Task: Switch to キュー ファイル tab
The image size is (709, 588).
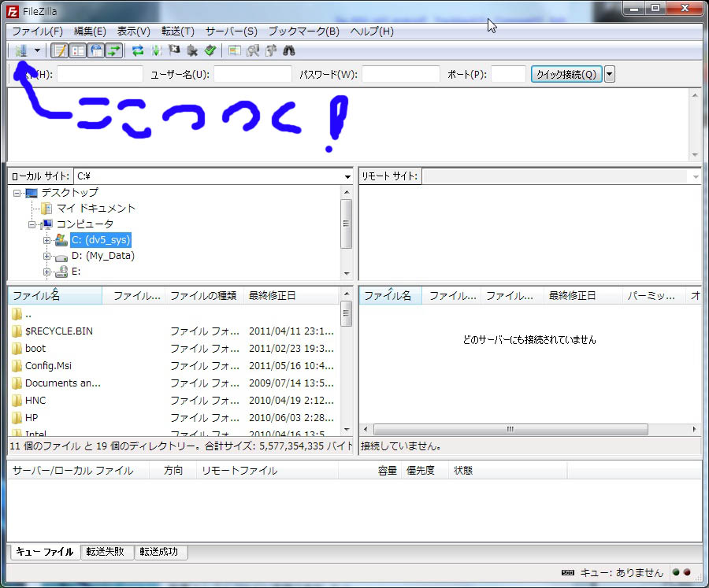Action: pos(44,551)
